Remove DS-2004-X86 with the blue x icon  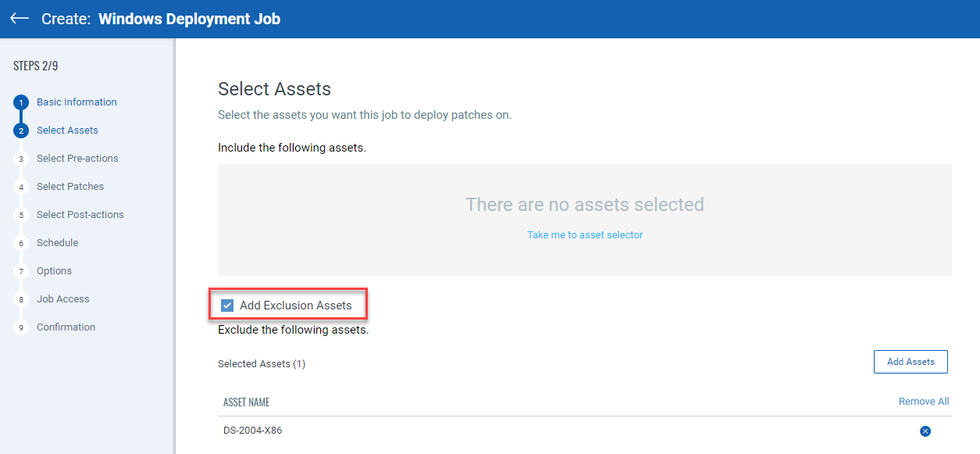[925, 431]
